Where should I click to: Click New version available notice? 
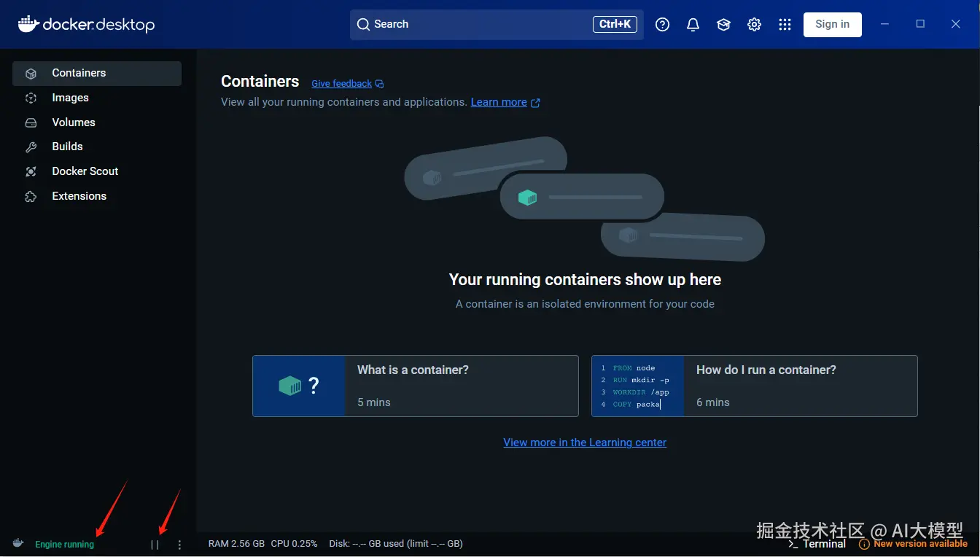click(920, 544)
